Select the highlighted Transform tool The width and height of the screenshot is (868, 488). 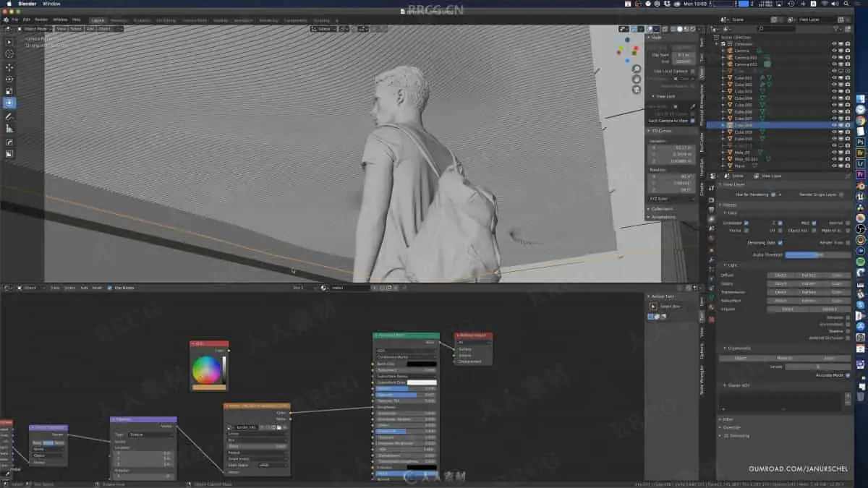[9, 103]
